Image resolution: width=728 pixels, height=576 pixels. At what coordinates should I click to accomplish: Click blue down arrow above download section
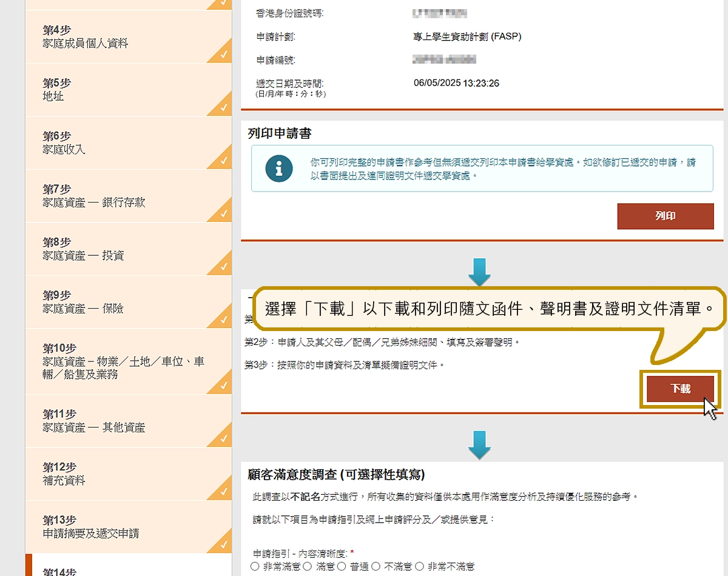[479, 272]
